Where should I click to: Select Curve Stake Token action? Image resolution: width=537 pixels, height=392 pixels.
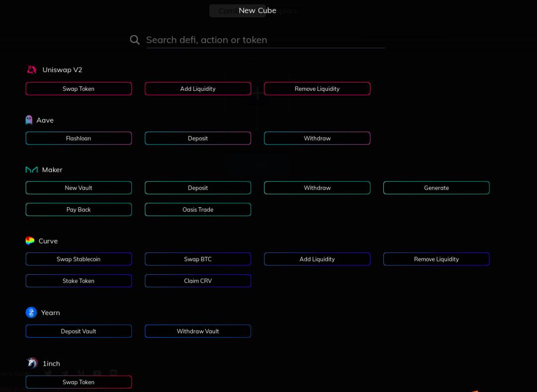(79, 281)
